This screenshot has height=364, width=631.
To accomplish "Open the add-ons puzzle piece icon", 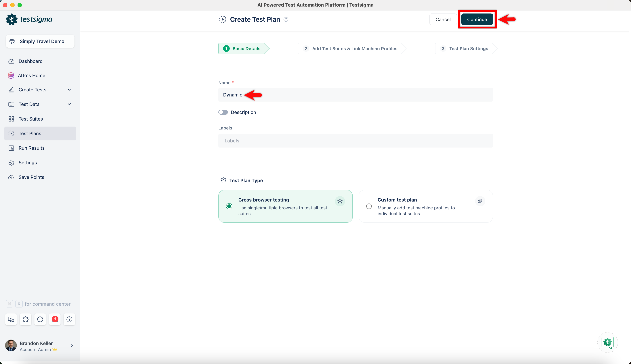I will point(26,319).
